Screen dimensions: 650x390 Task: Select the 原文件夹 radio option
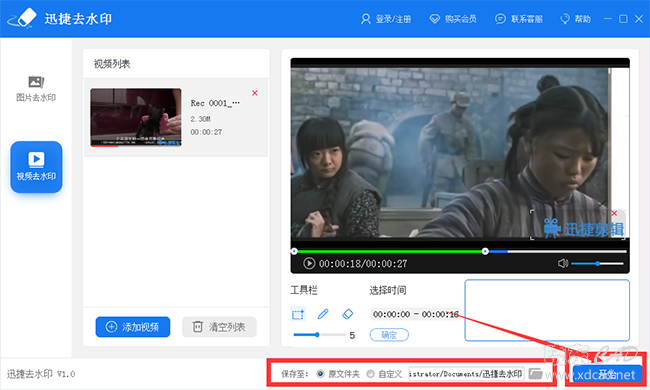click(x=320, y=374)
